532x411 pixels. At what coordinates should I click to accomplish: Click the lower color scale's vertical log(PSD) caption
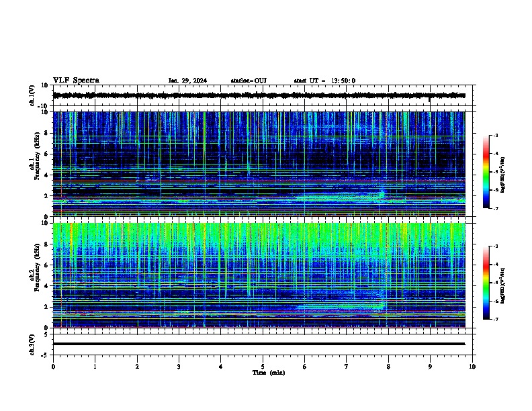[x=502, y=286]
